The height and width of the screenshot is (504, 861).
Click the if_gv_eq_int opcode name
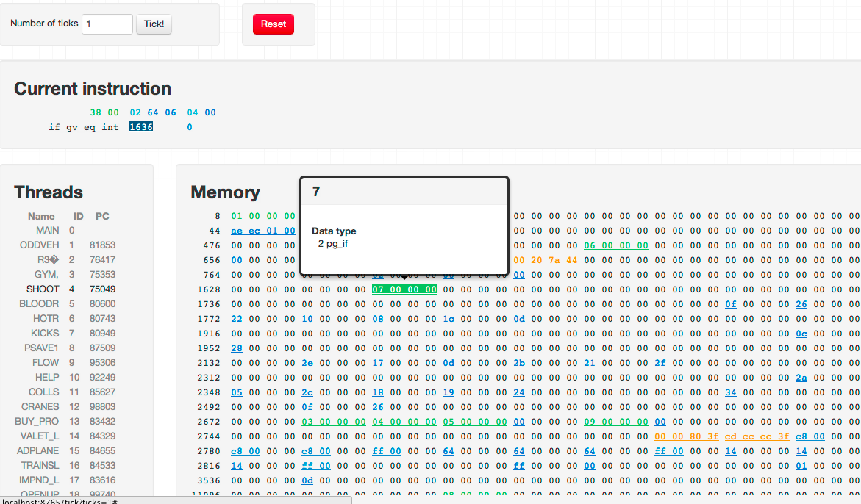click(84, 126)
